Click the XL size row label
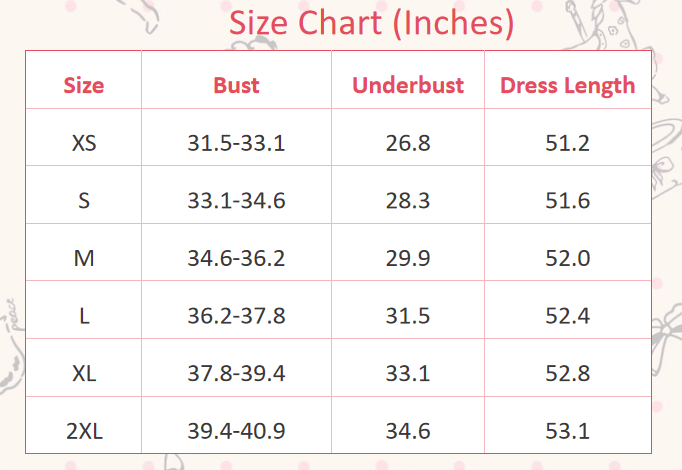 [84, 374]
